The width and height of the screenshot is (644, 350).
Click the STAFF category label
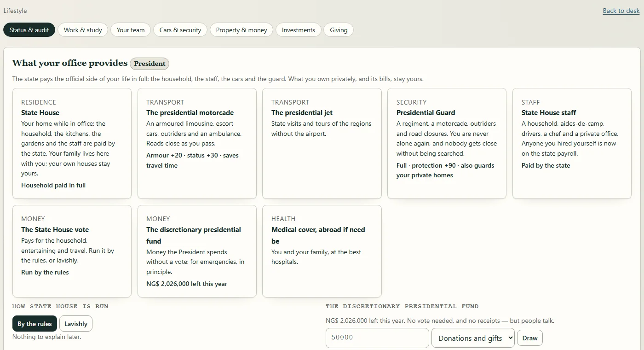tap(531, 102)
